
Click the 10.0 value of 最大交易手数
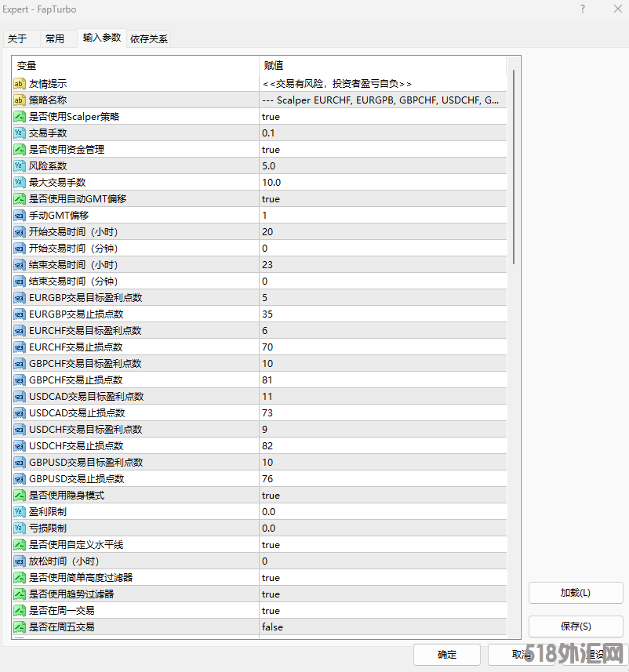point(383,183)
